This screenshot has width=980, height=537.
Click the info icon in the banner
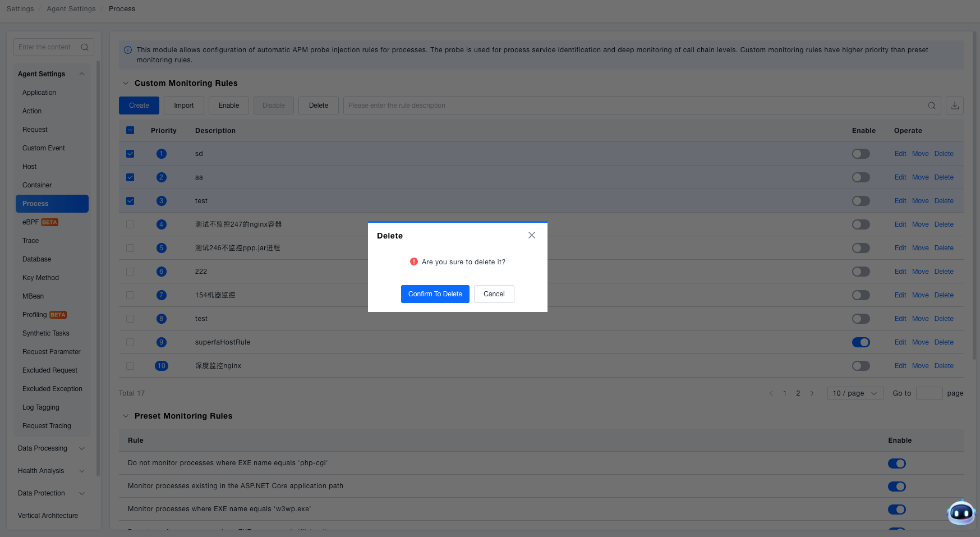[128, 50]
